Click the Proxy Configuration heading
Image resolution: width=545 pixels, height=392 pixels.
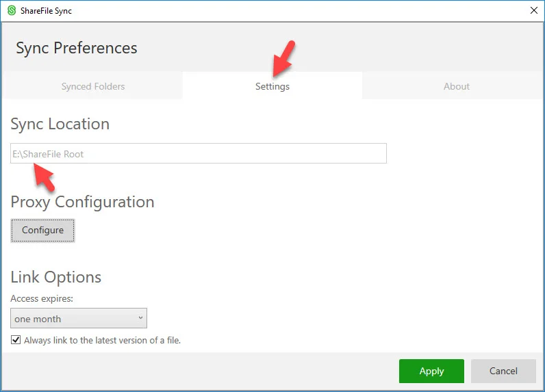click(x=82, y=202)
